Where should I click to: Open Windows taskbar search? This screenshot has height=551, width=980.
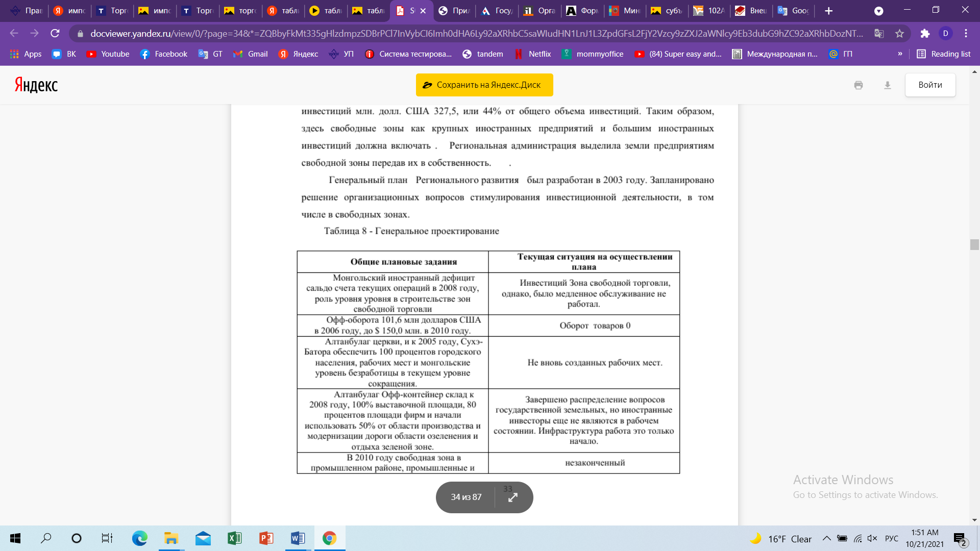coord(46,538)
